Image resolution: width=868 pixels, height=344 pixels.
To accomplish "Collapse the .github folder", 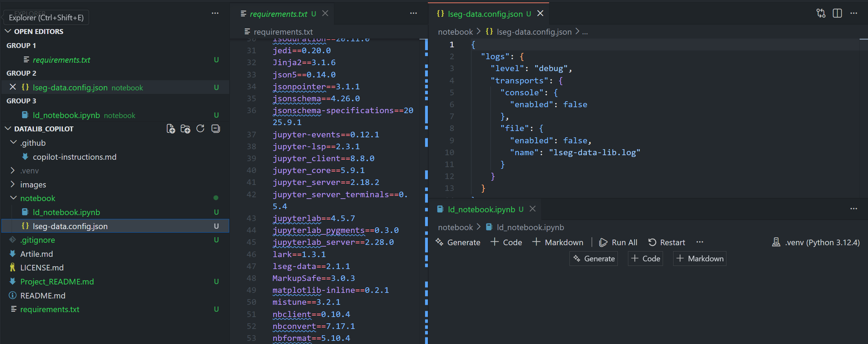I will [x=14, y=143].
